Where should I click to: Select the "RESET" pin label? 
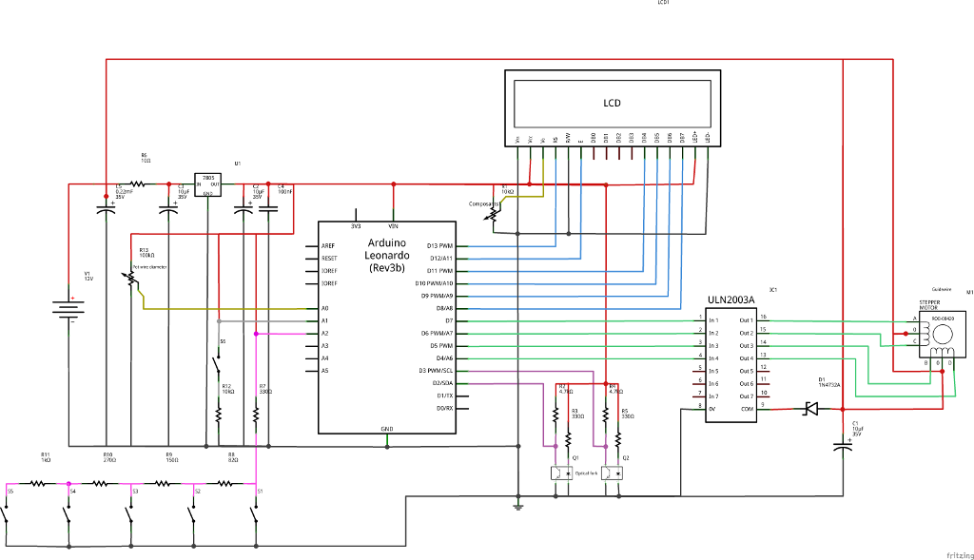(x=329, y=259)
